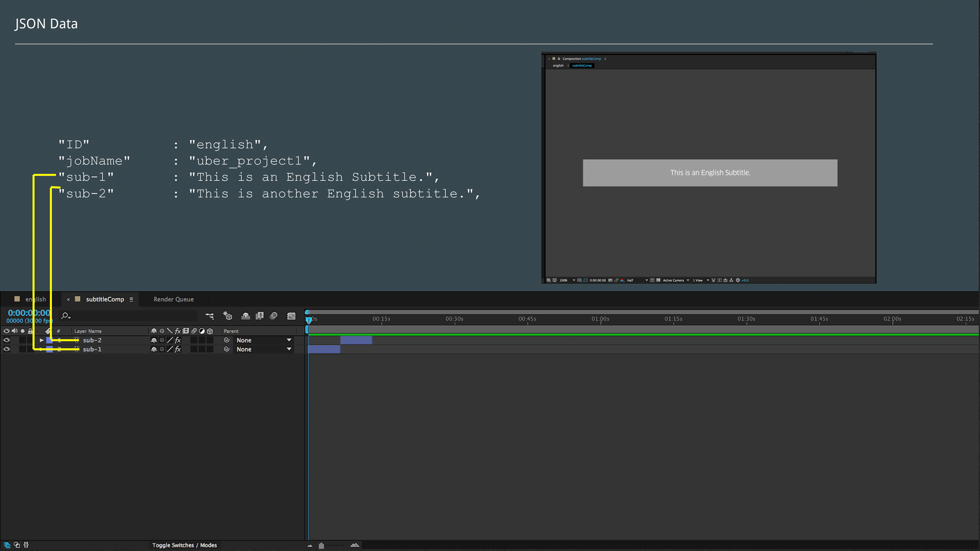Toggle the Hide Shy Layers icon
This screenshot has height=551, width=980.
click(x=245, y=316)
